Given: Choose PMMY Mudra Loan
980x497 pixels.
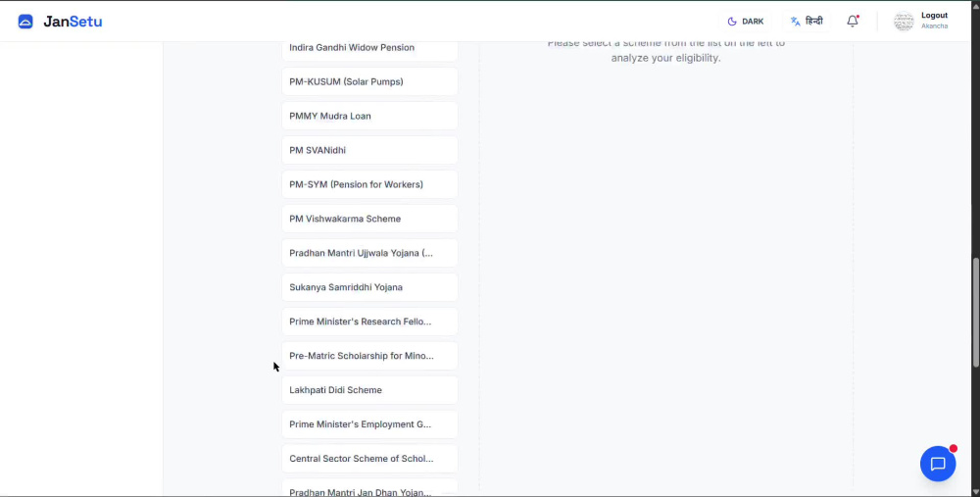Looking at the screenshot, I should tap(369, 117).
